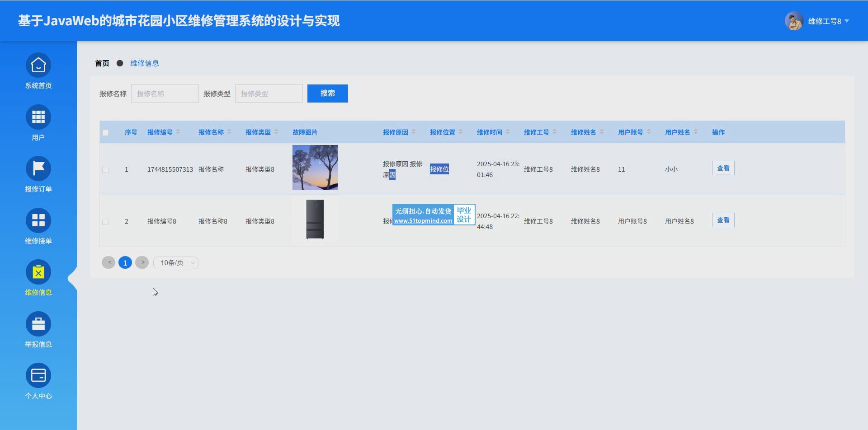Check the checkbox for row 2

click(x=105, y=222)
